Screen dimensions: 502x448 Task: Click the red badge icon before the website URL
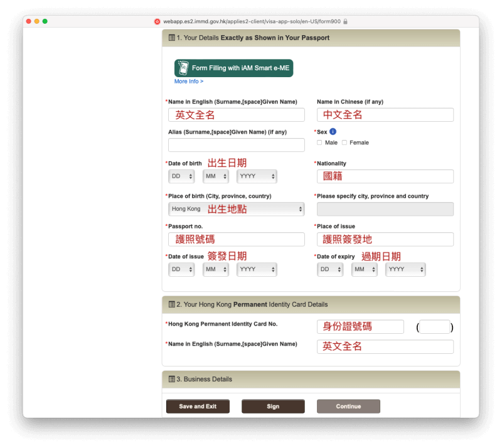(157, 20)
